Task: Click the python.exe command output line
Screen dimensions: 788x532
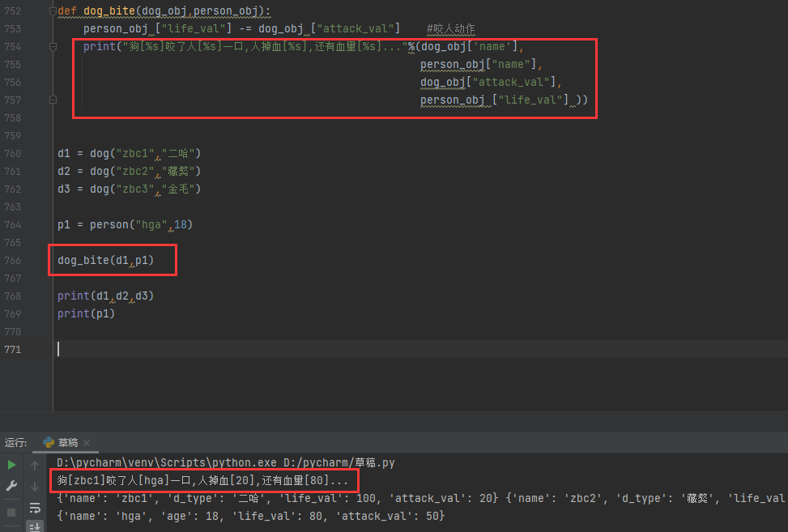Action: [x=226, y=463]
